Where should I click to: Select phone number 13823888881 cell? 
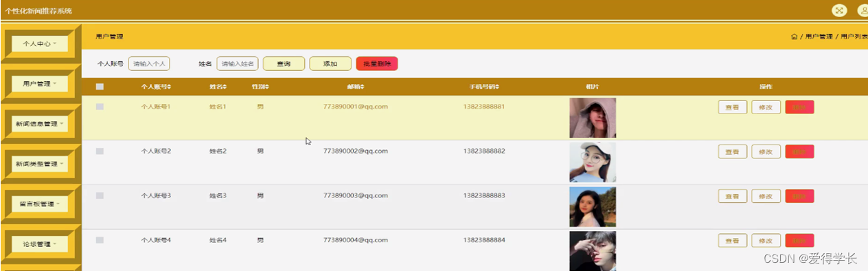coord(484,107)
